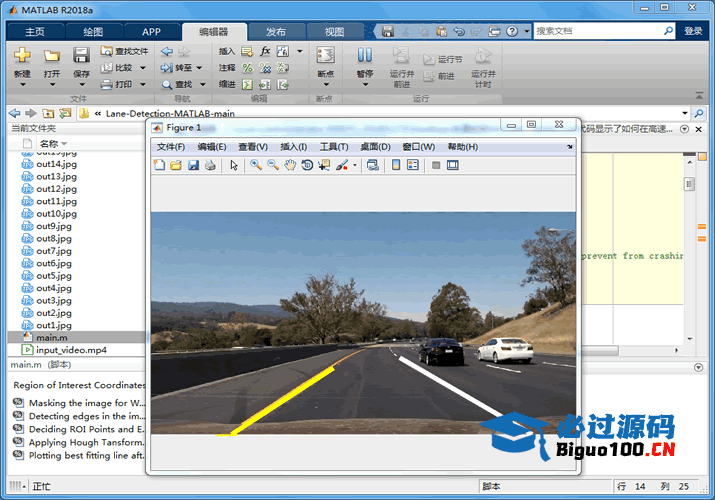
Task: Click the Breakpoints (断点) icon
Action: [326, 55]
